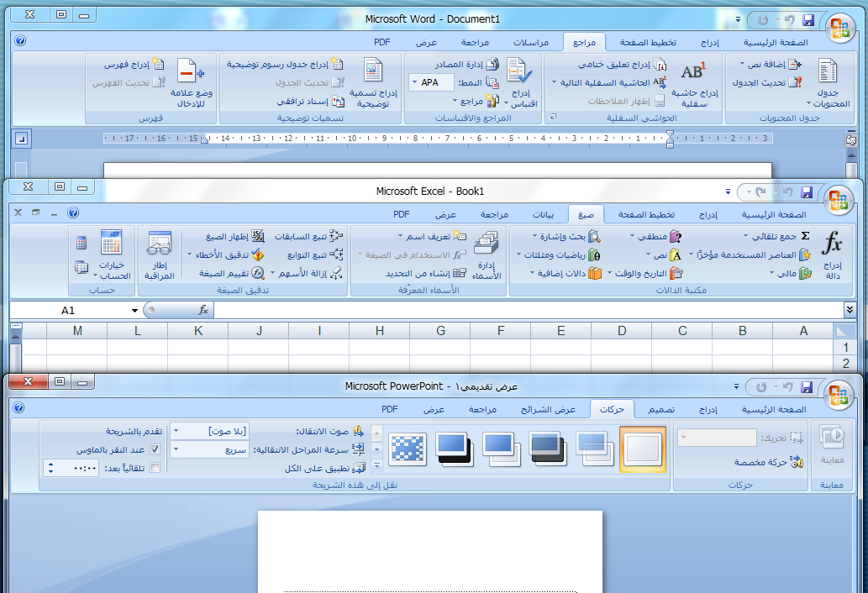This screenshot has width=868, height=593.
Task: Click Insert Table of Figures in Word
Action: (x=285, y=64)
